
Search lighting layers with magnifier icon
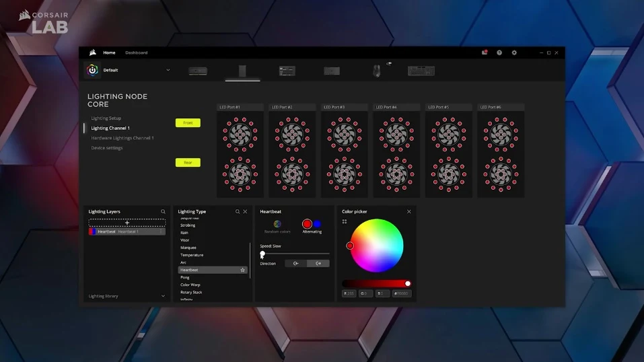163,211
